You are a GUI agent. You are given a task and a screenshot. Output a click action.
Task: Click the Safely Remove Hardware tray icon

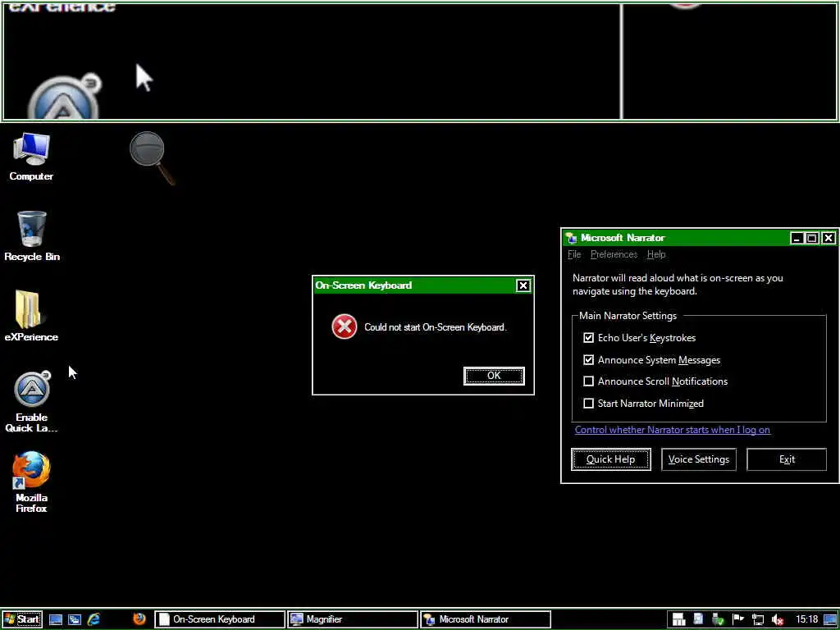pyautogui.click(x=718, y=619)
